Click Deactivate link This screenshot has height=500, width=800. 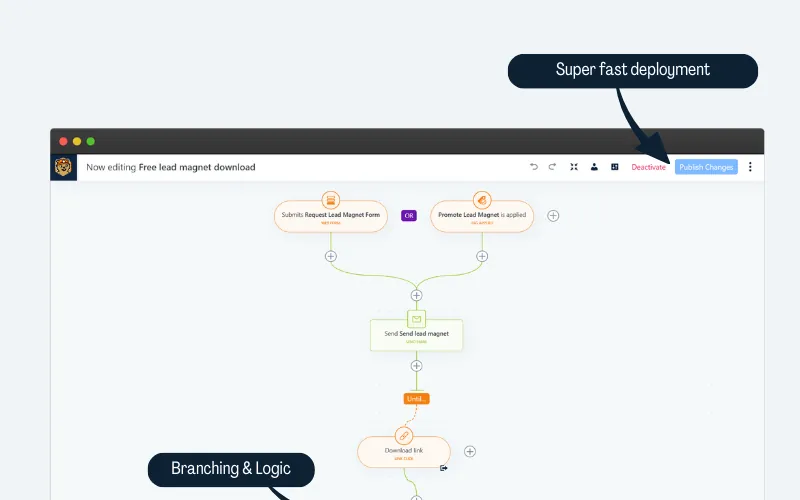coord(648,167)
